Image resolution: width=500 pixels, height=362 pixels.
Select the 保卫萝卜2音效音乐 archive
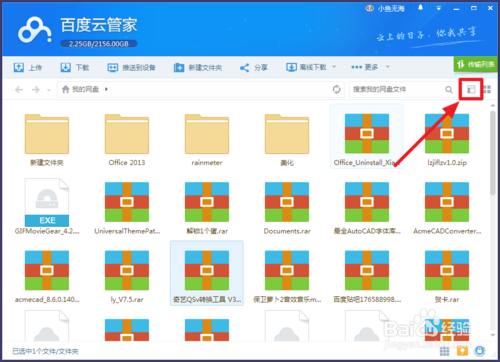coord(287,276)
